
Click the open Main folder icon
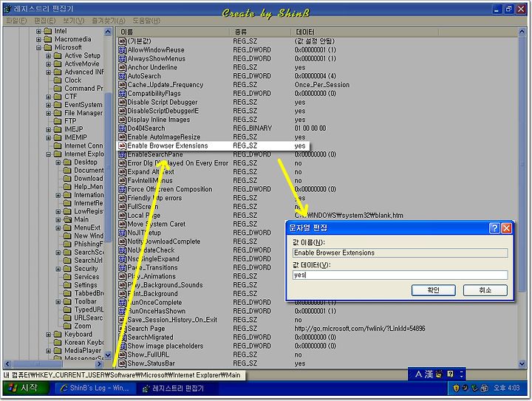click(67, 219)
